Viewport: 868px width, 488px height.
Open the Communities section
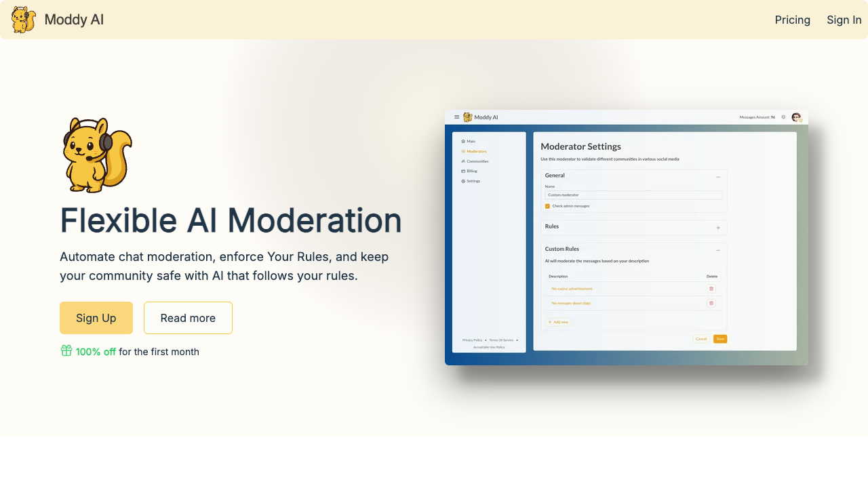pyautogui.click(x=477, y=161)
